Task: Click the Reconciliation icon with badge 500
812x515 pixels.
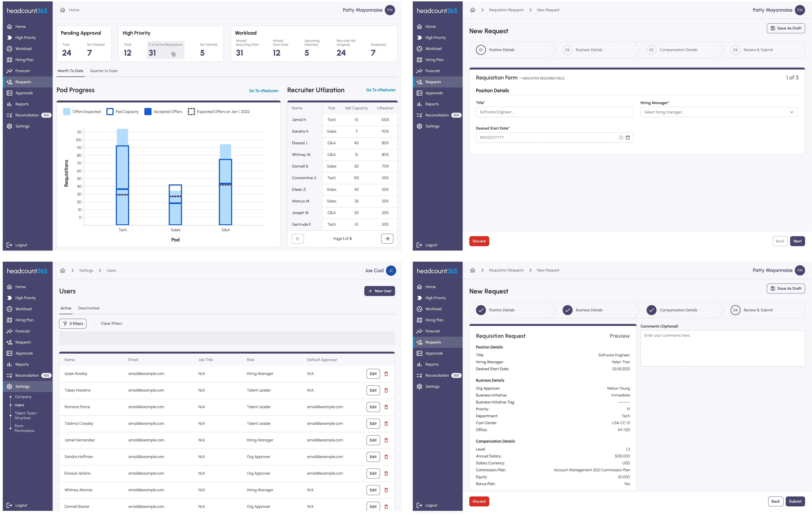Action: [26, 115]
